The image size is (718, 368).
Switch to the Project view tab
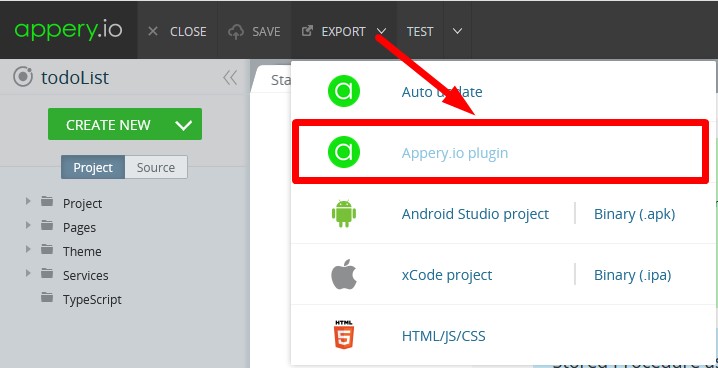point(93,168)
